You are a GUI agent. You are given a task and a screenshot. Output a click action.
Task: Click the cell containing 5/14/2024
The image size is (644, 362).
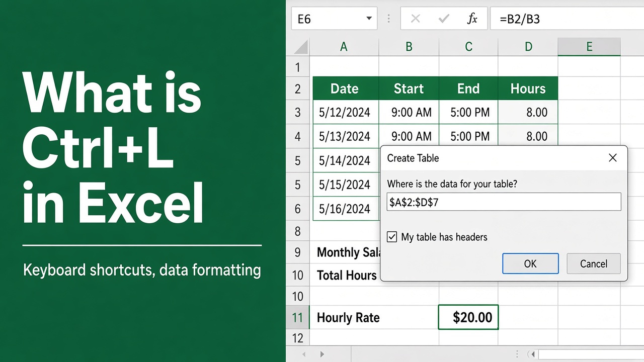coord(345,160)
